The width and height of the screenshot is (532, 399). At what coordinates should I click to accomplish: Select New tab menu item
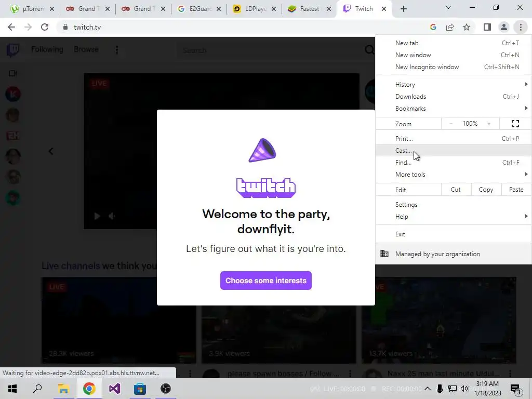(453, 43)
